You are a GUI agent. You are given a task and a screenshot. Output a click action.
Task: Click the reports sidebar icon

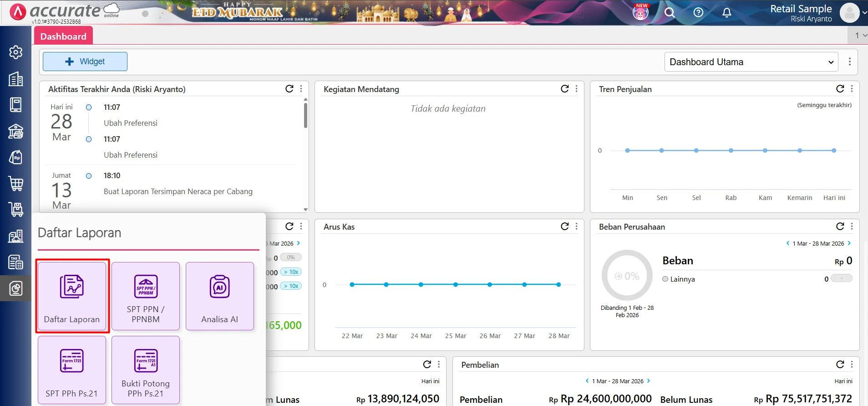[15, 288]
